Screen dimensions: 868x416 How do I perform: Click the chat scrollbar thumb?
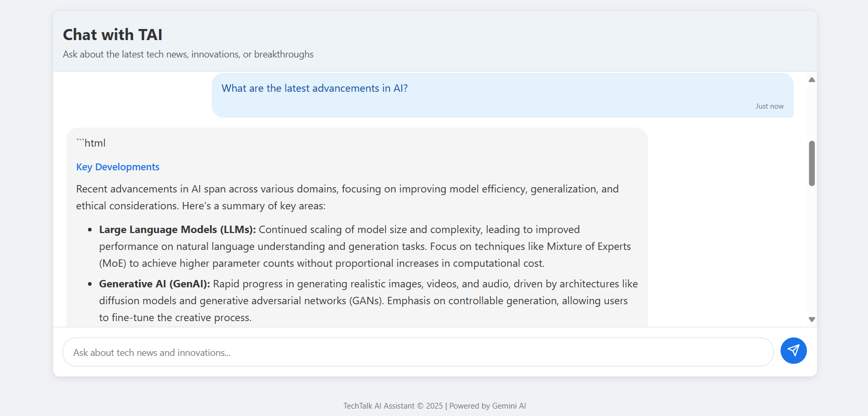812,163
